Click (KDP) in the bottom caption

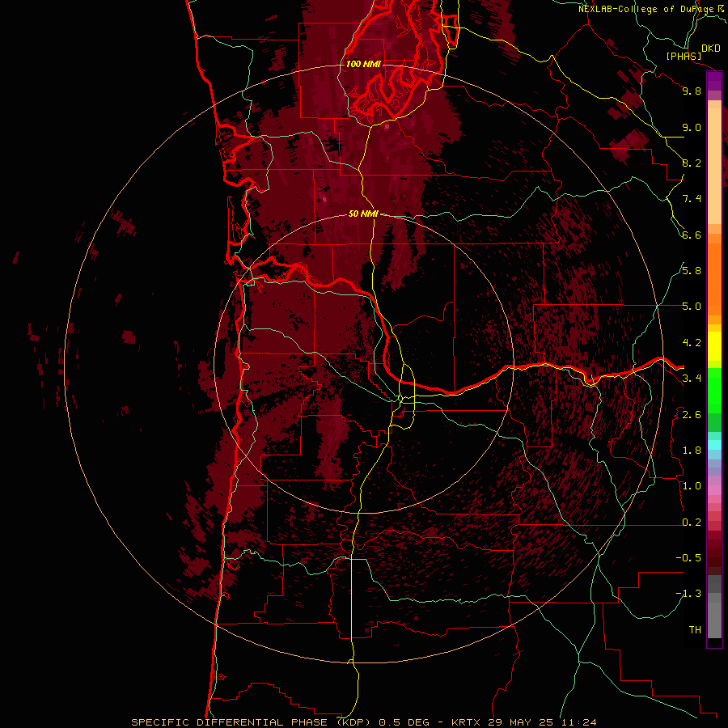click(x=355, y=722)
